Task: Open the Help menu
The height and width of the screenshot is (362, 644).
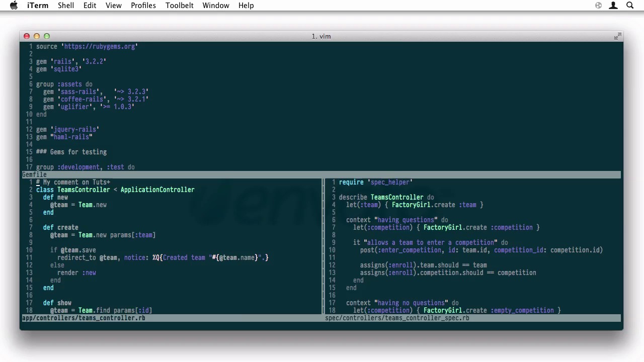Action: click(x=246, y=6)
